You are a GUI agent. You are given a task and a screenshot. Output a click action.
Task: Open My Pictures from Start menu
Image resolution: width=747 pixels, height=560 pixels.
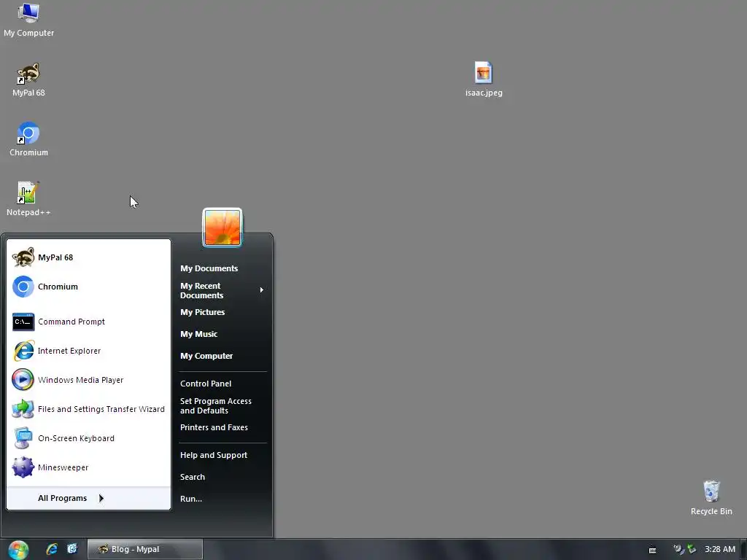pyautogui.click(x=203, y=312)
